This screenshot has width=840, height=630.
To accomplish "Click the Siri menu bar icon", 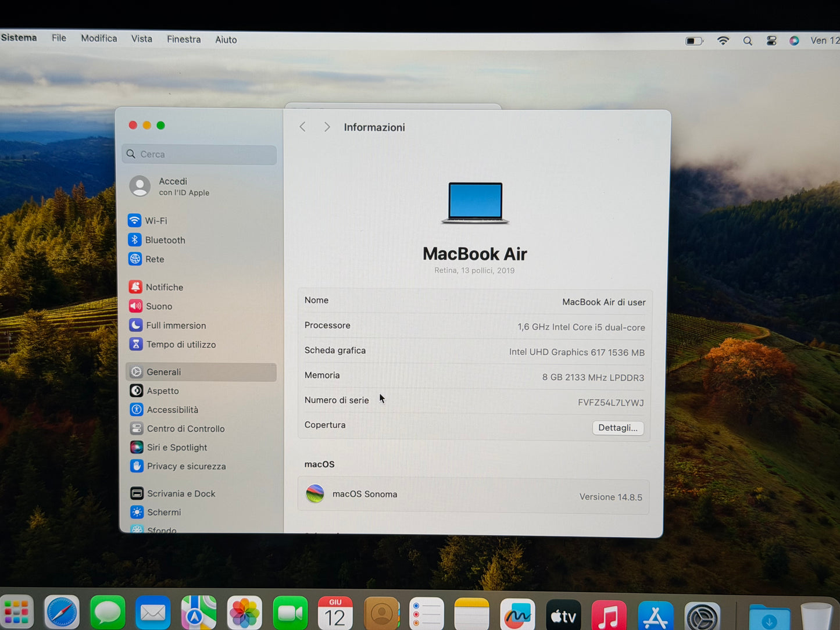I will tap(794, 41).
